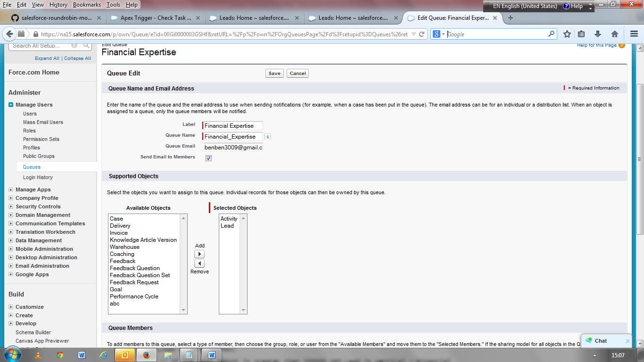
Task: Open Login History in the sidebar
Action: coord(38,177)
